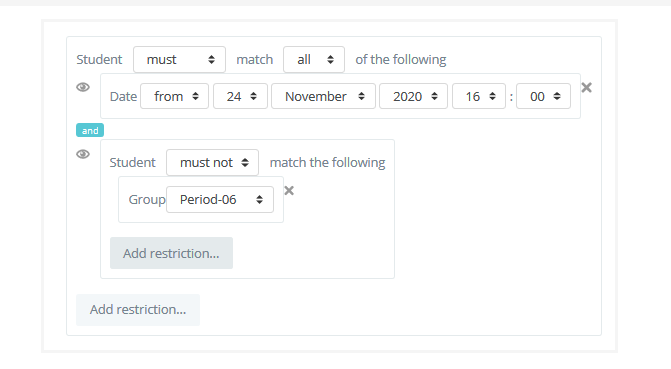The height and width of the screenshot is (369, 671).
Task: Choose a group in Period-06 dropdown
Action: (x=220, y=199)
